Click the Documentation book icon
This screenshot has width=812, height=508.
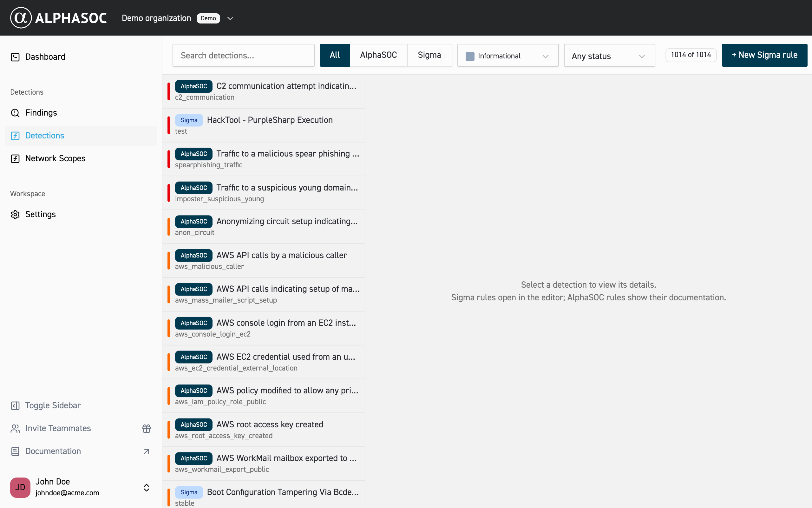pyautogui.click(x=15, y=451)
